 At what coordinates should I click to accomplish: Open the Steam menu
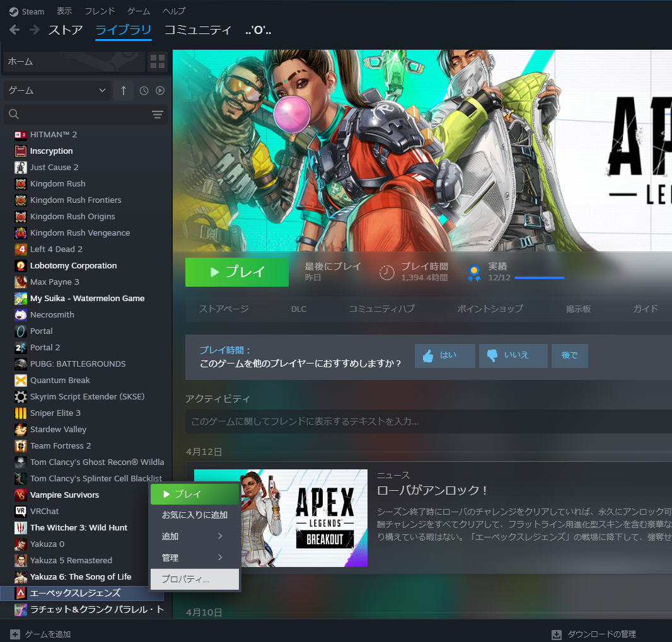click(x=33, y=11)
